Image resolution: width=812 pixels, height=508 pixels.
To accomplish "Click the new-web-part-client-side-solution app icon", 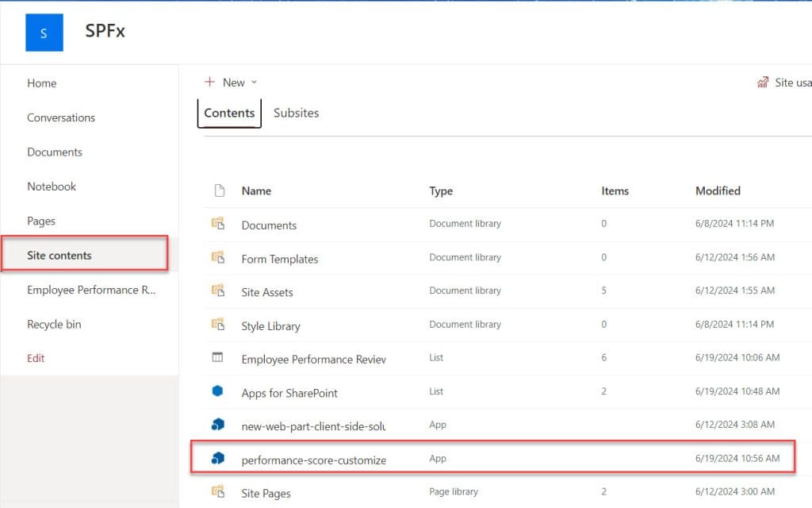I will 218,425.
